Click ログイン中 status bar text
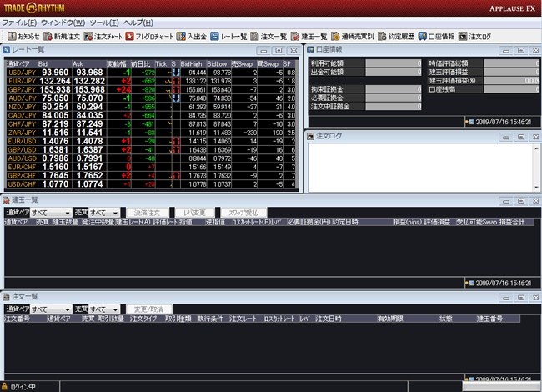542x392 pixels. 23,387
